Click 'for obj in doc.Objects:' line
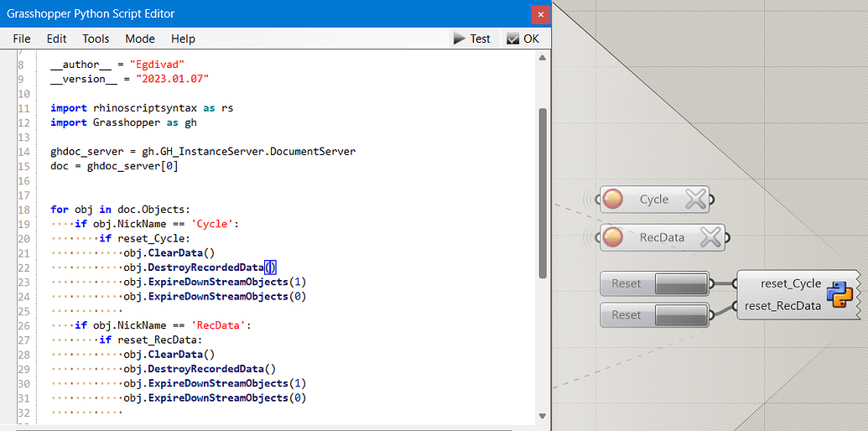868x431 pixels. (x=120, y=209)
